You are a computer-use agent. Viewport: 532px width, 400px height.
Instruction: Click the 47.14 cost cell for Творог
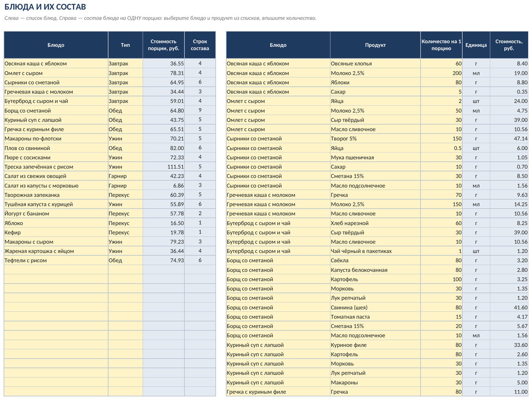coord(509,139)
